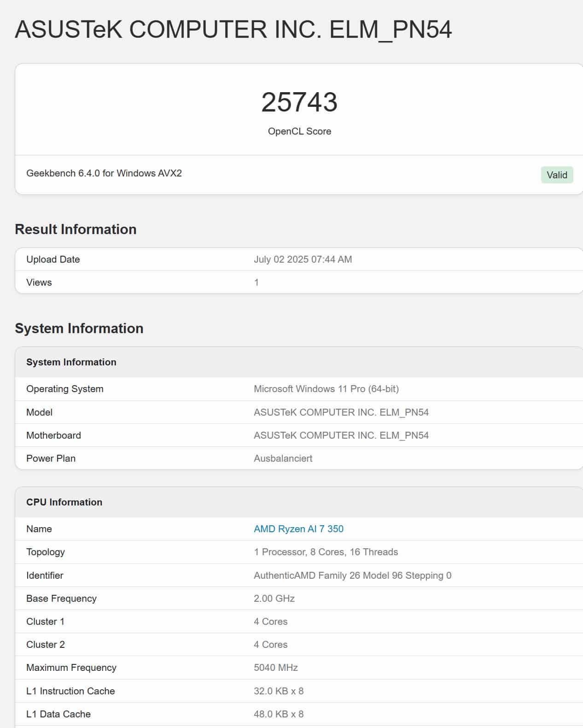The image size is (583, 728).
Task: Click the green Valid badge
Action: [556, 175]
